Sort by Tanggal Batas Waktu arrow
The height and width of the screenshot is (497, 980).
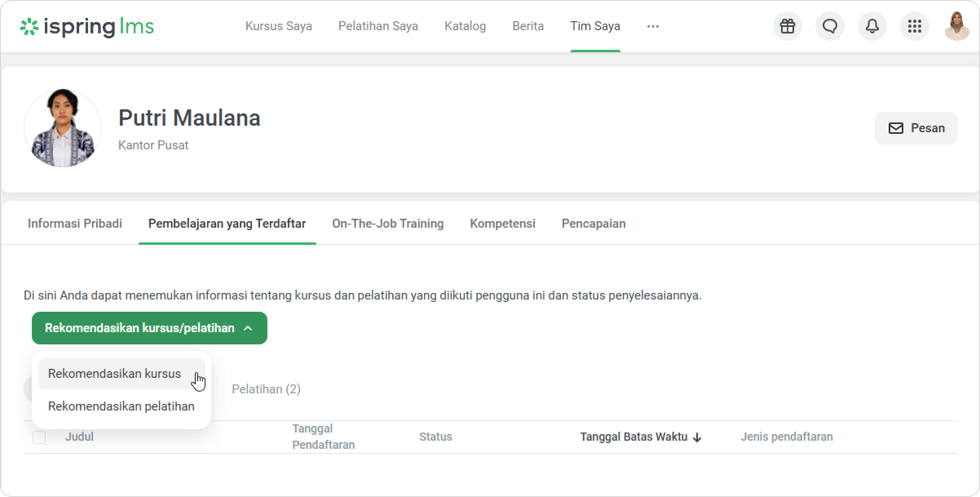coord(697,437)
